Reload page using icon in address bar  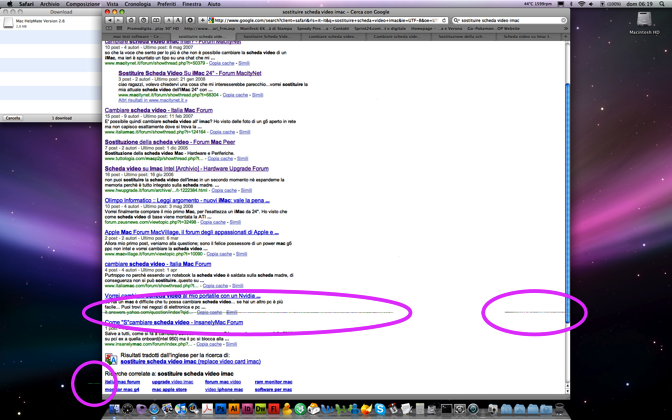pyautogui.click(x=444, y=20)
